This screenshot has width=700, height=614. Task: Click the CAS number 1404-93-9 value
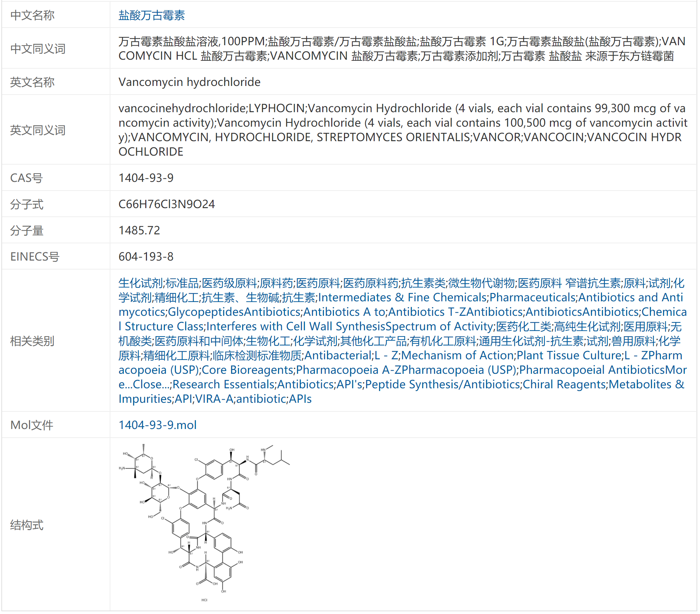pyautogui.click(x=146, y=178)
